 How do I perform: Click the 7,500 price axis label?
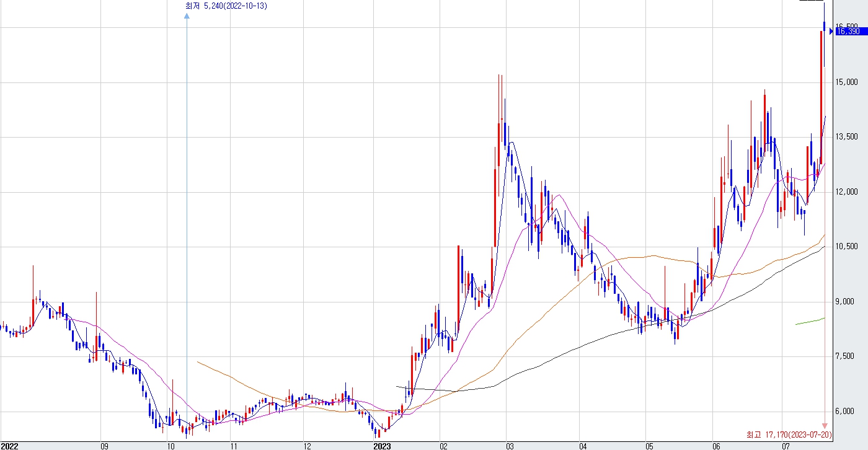pos(846,356)
